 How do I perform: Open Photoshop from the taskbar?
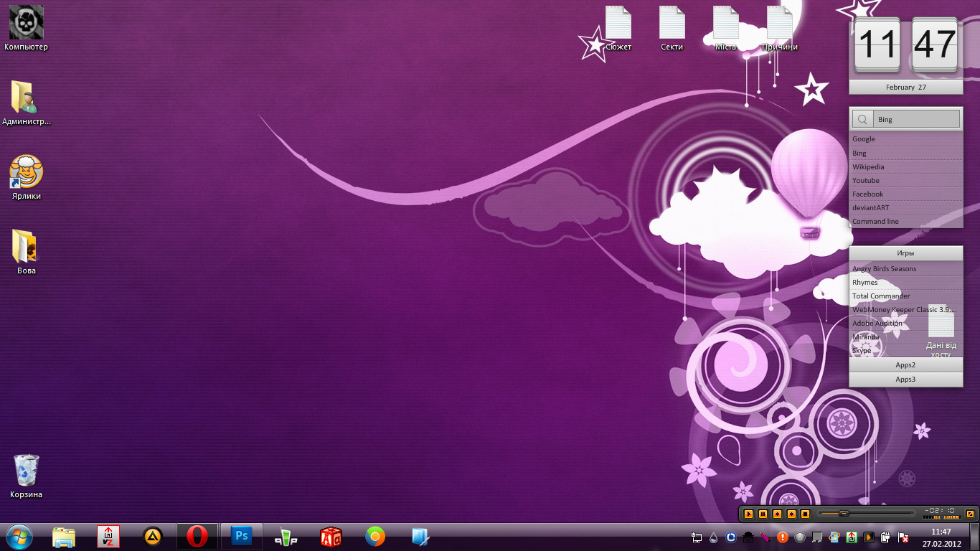point(242,536)
